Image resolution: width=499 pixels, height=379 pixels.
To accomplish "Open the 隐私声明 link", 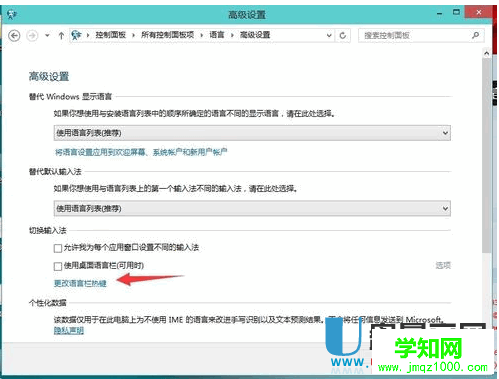I will tap(69, 331).
